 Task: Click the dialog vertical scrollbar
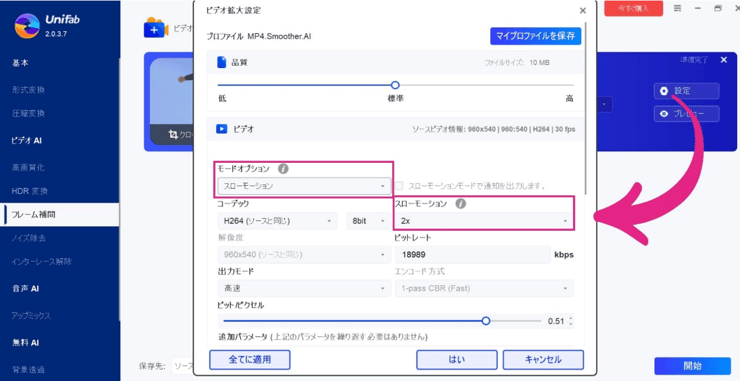(x=586, y=109)
